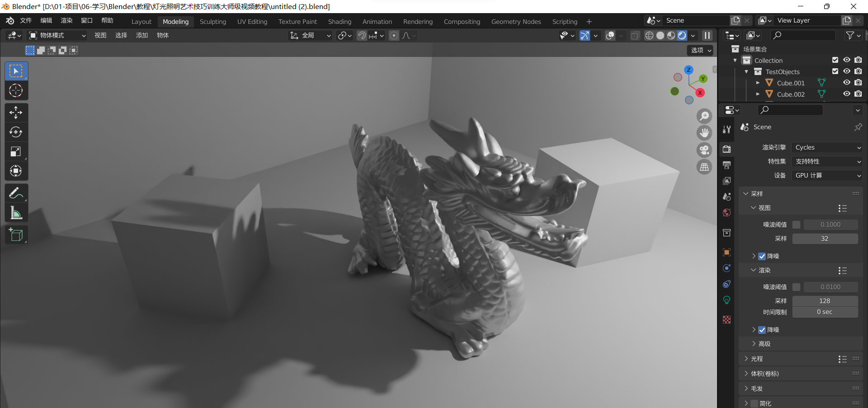Open the feature set dropdown
The height and width of the screenshot is (408, 868).
click(x=827, y=162)
